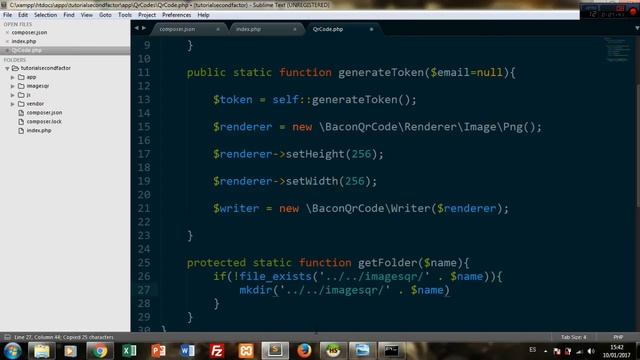
Task: Select QrCode.php in Open Files
Action: pos(26,50)
